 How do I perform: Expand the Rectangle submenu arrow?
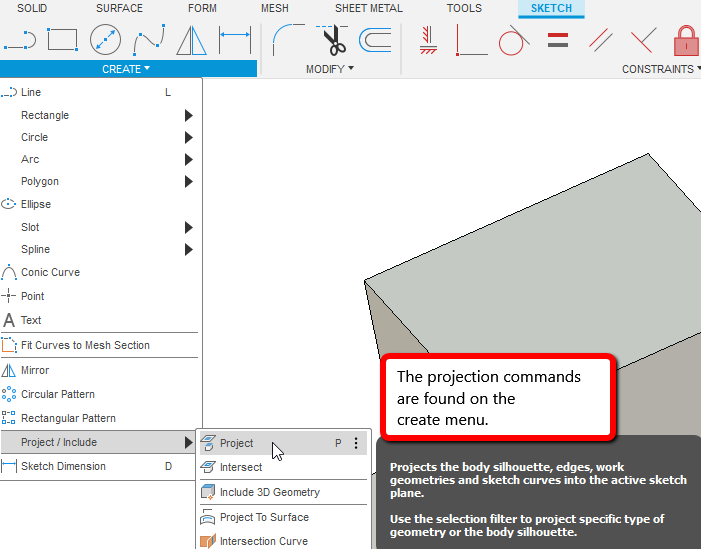point(189,115)
